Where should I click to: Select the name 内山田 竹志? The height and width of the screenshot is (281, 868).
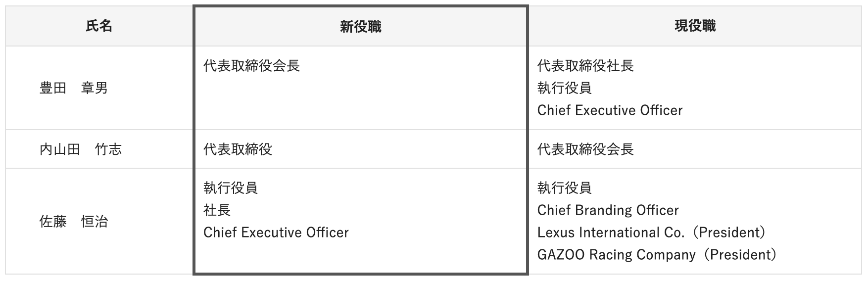(80, 149)
